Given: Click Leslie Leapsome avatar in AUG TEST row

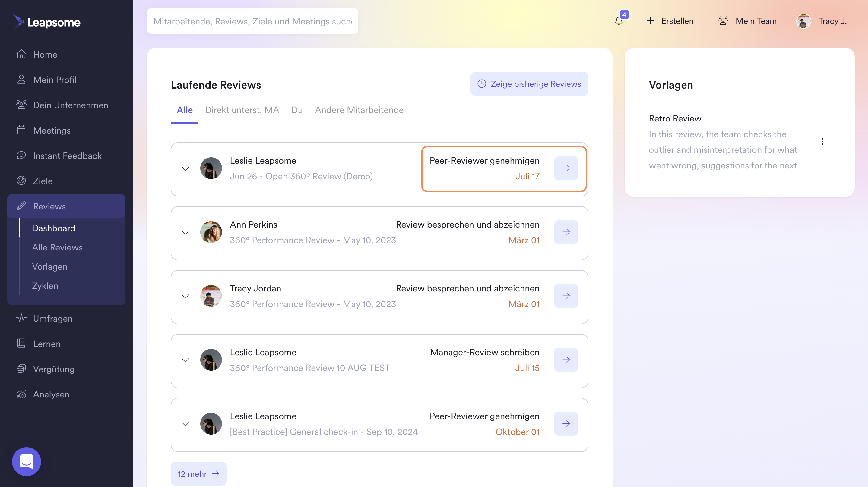Looking at the screenshot, I should click(211, 359).
